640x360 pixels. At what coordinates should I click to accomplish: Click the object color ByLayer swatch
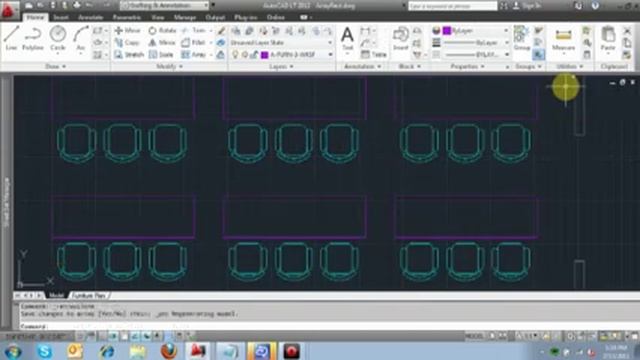tap(447, 31)
